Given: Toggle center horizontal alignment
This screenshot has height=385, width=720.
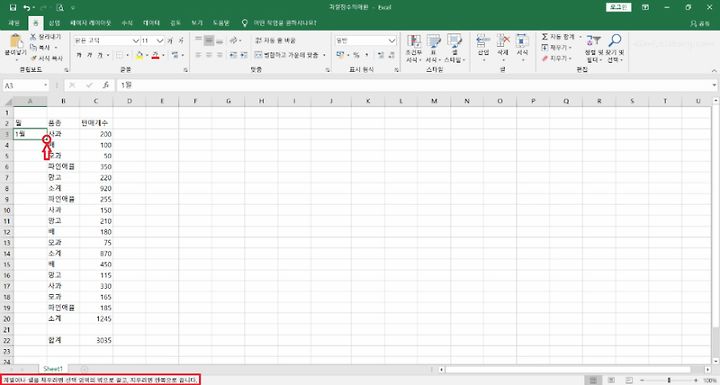Looking at the screenshot, I should (x=209, y=55).
